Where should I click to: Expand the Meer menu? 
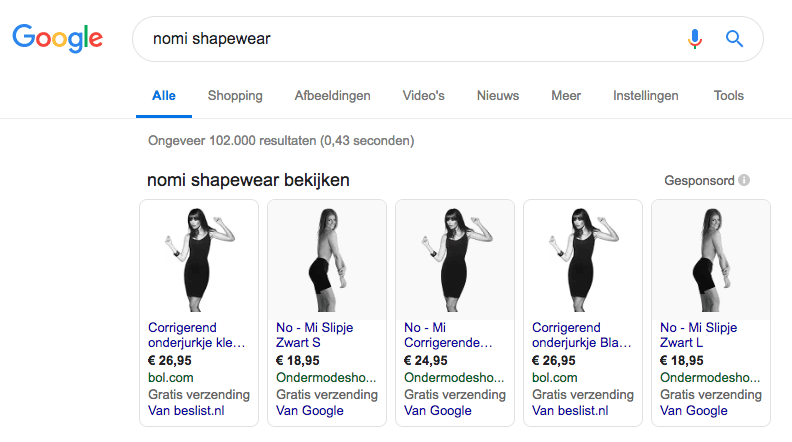(x=566, y=96)
